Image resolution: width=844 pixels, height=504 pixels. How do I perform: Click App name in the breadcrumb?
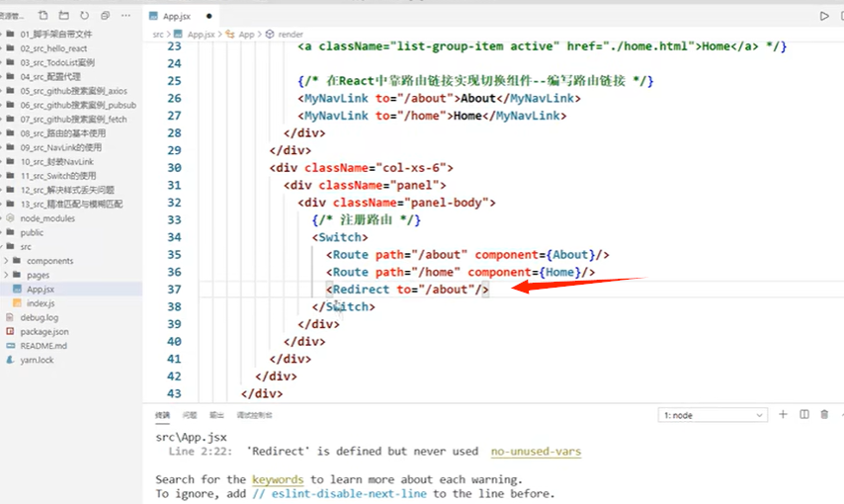(246, 34)
